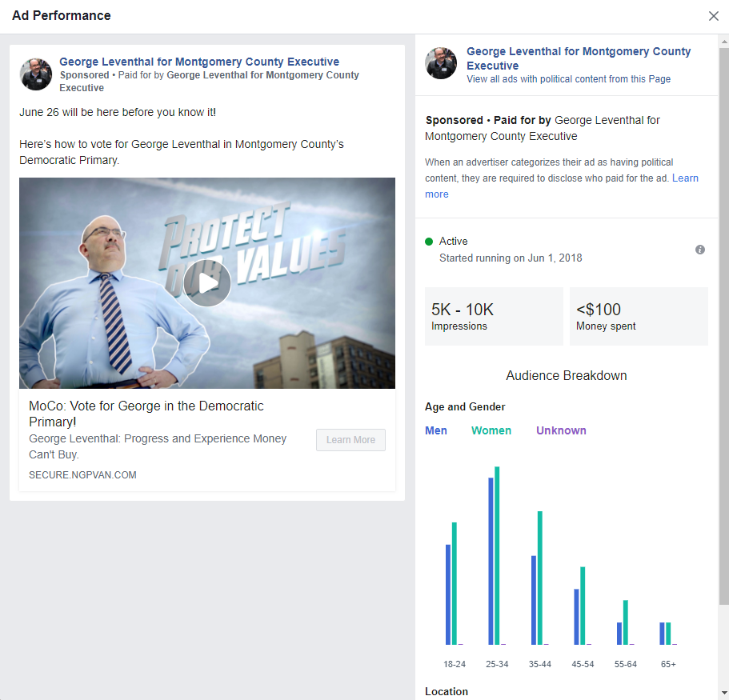Click the women's bar for ages 18-24
The height and width of the screenshot is (700, 729).
pyautogui.click(x=455, y=583)
